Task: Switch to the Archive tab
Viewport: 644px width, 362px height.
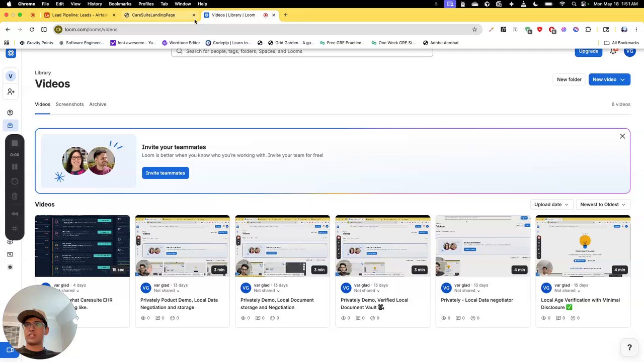Action: tap(98, 104)
